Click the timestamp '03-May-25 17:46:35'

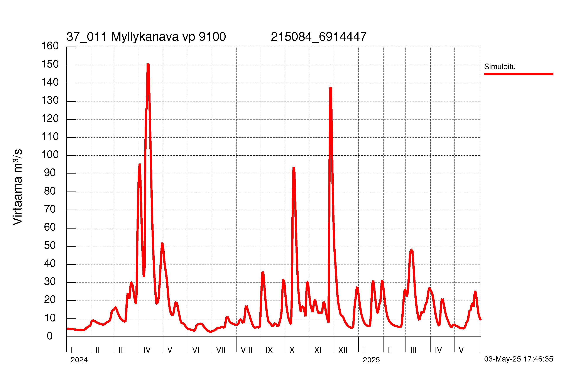[519, 359]
